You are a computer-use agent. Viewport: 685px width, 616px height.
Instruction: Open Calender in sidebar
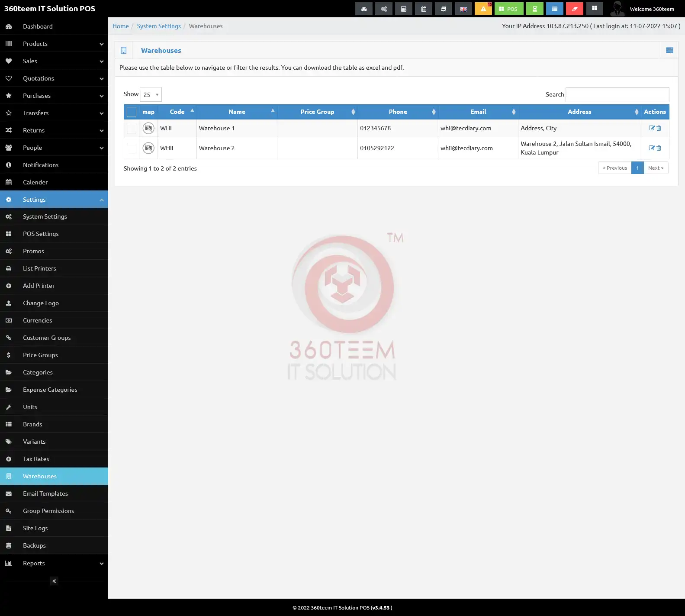[x=54, y=182]
